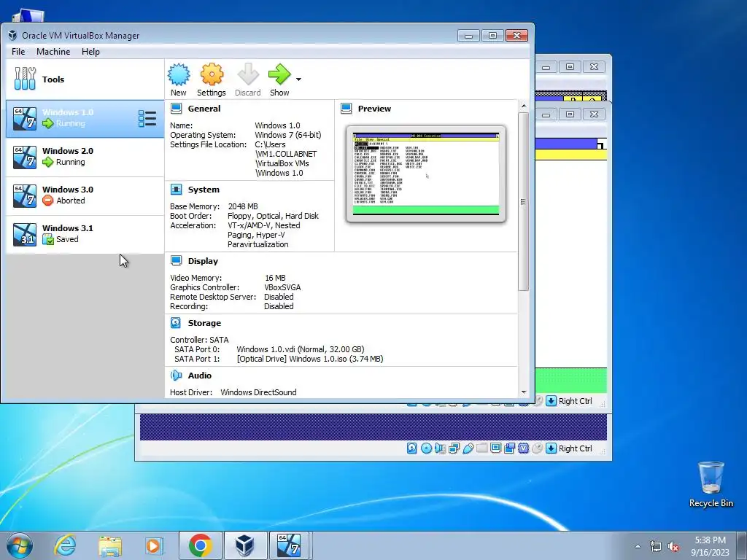
Task: Click the details pane scroll up arrow
Action: pos(524,106)
